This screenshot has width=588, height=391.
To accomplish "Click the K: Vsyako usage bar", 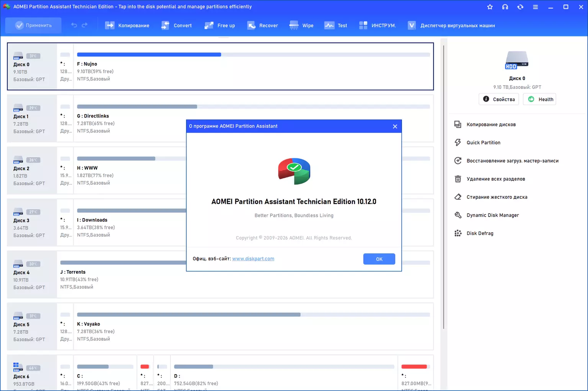I will [x=253, y=315].
